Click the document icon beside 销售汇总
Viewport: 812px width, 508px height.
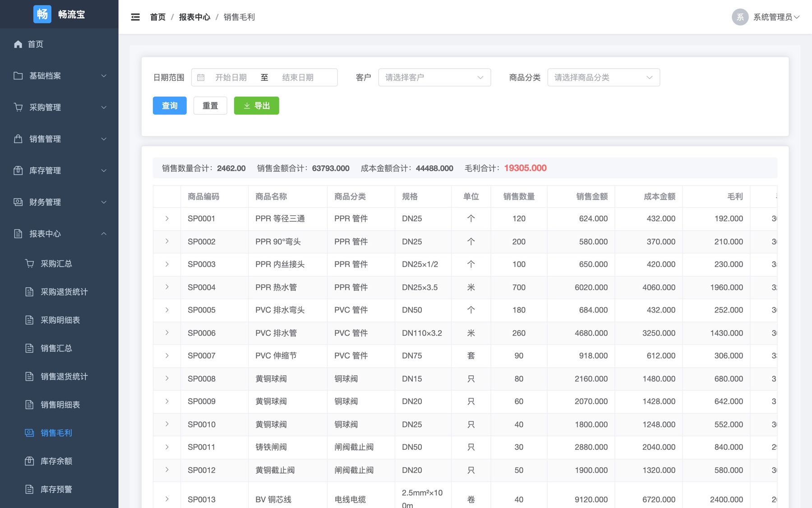tap(29, 348)
